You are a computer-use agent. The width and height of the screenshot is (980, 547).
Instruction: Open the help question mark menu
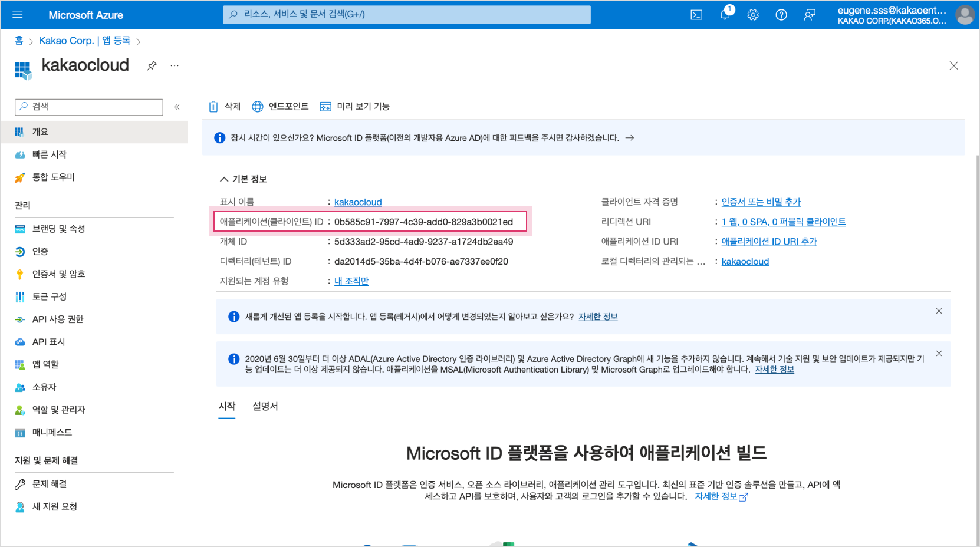coord(781,15)
